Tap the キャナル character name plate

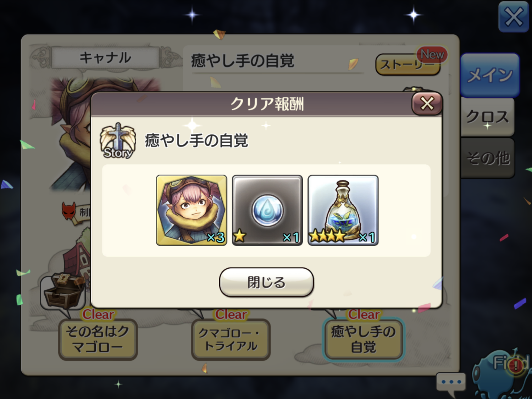click(x=105, y=57)
